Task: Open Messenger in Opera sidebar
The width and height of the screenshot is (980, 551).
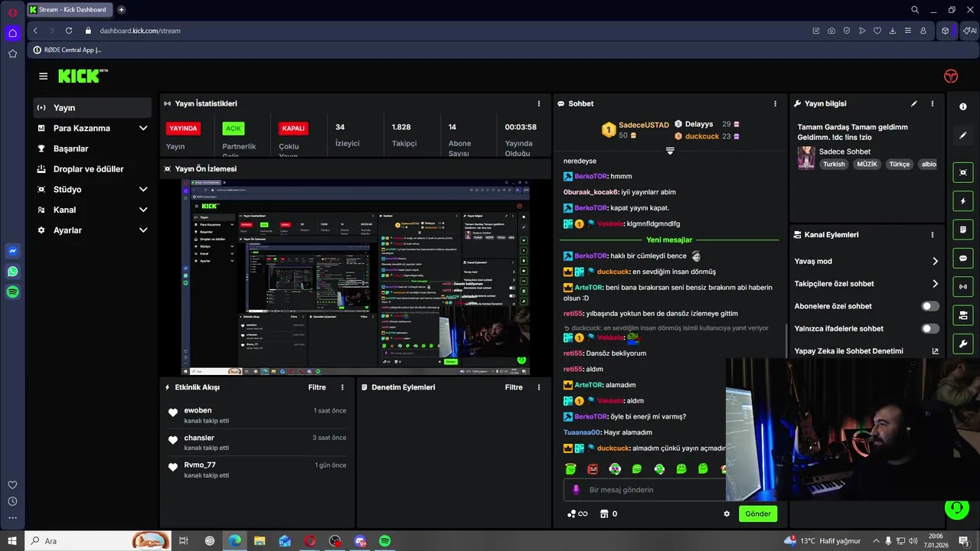Action: click(12, 251)
